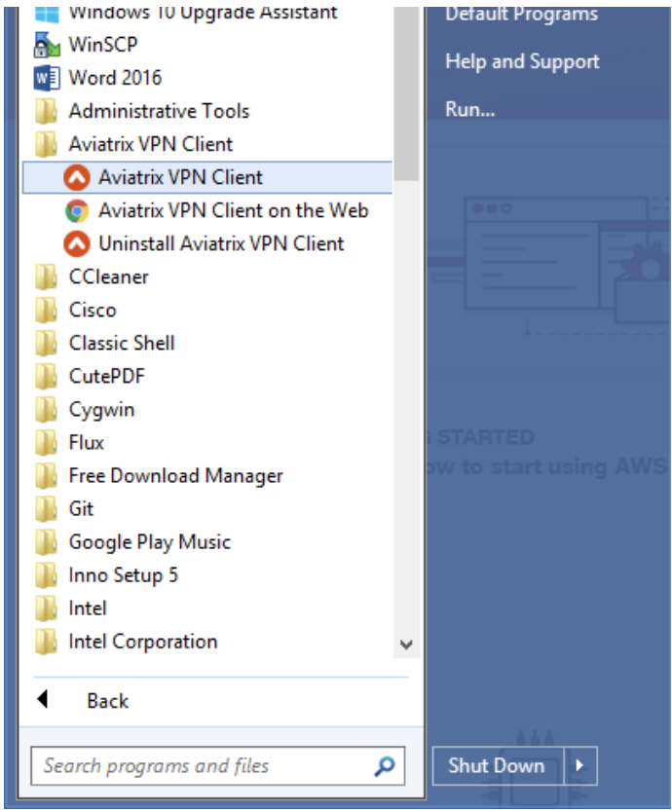Click Chrome icon for Aviatrix on the Web
The width and height of the screenshot is (672, 810).
(x=77, y=210)
